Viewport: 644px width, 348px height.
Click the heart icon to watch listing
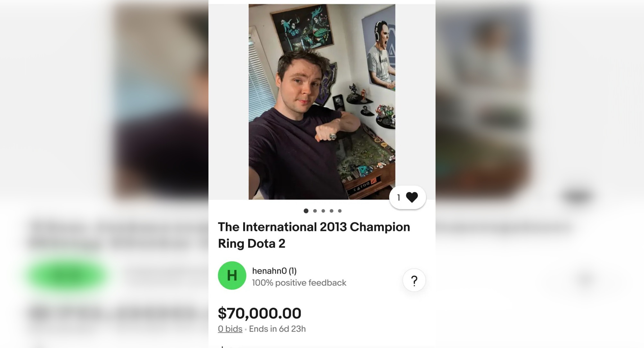tap(412, 197)
